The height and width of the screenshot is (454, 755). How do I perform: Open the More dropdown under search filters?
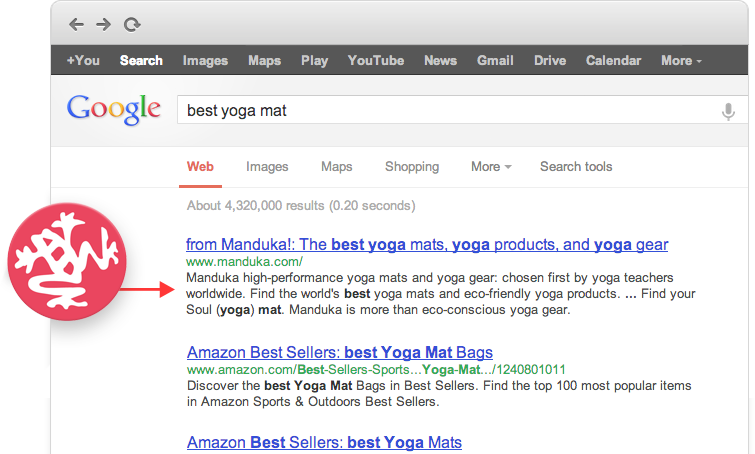tap(491, 167)
